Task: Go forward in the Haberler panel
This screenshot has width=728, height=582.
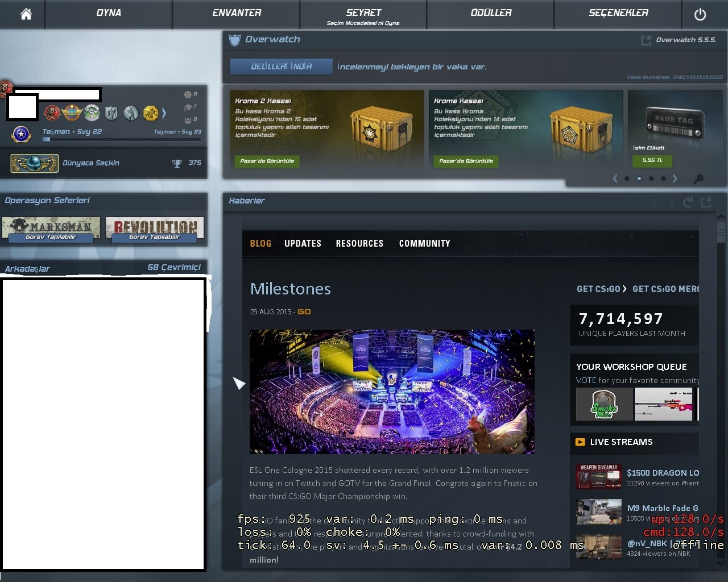Action: pyautogui.click(x=671, y=202)
